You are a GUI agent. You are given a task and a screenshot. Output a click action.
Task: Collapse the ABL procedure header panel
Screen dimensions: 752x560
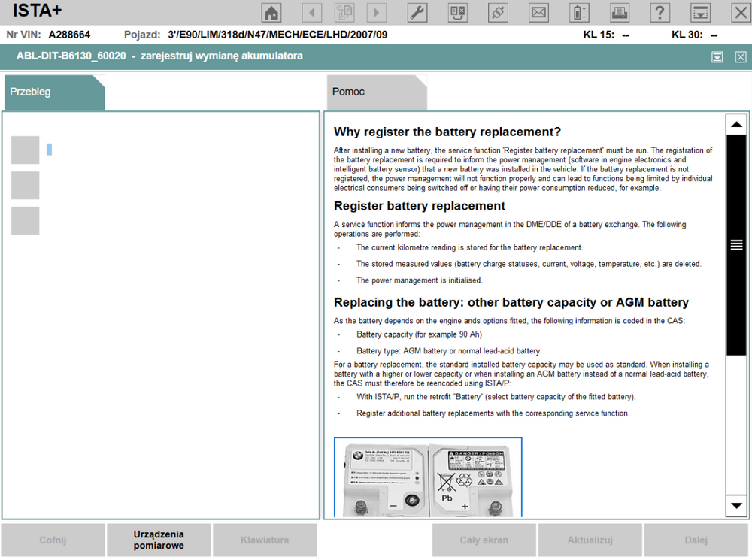(717, 57)
